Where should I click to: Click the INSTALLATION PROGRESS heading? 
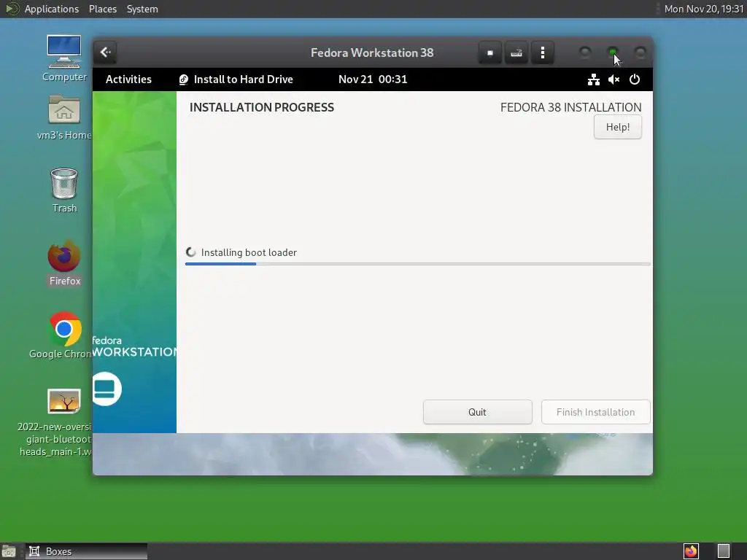[x=262, y=107]
